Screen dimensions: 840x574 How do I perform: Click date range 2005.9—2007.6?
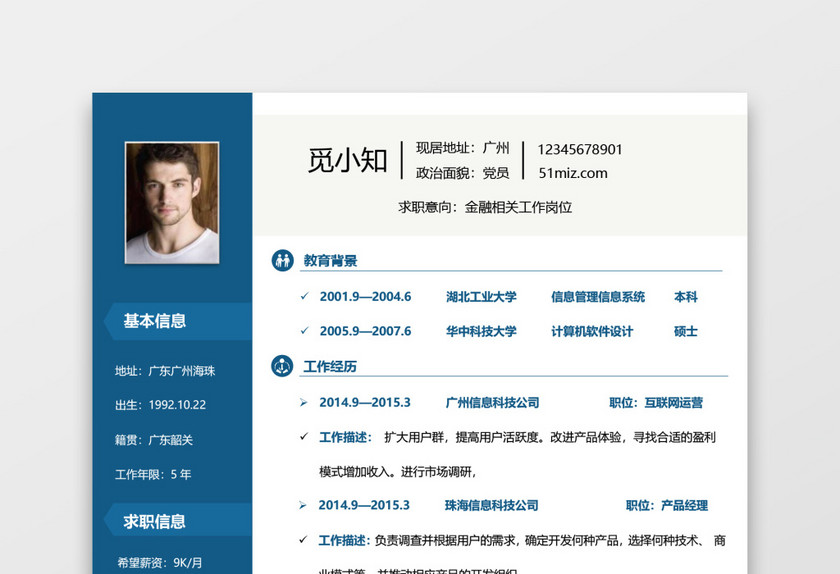click(365, 331)
